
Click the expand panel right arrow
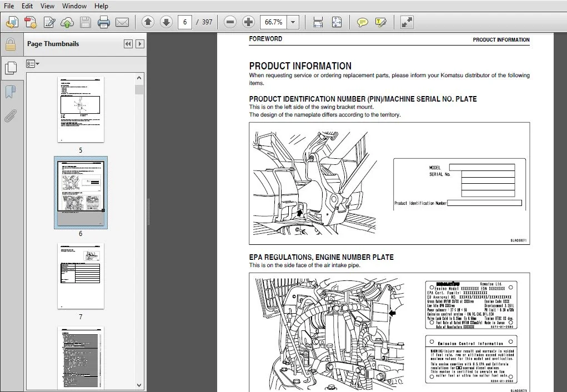click(x=140, y=44)
